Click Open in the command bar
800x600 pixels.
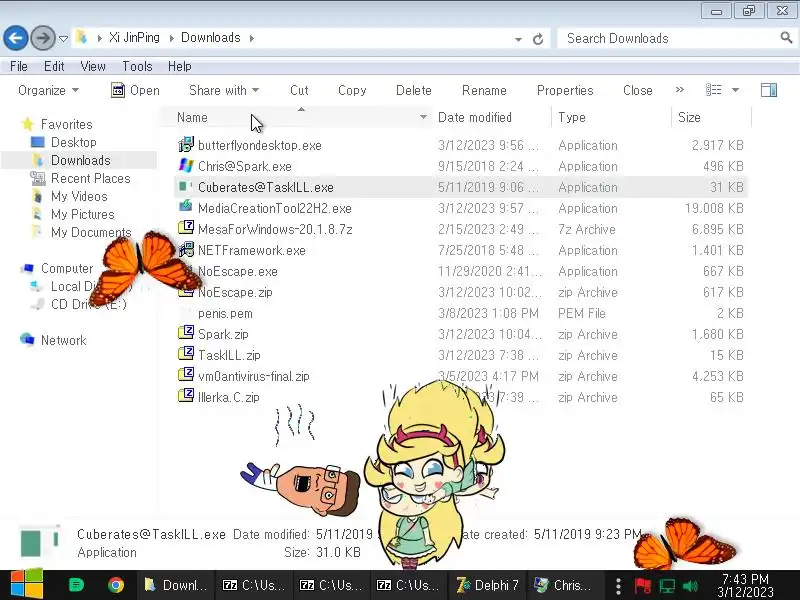pyautogui.click(x=135, y=90)
